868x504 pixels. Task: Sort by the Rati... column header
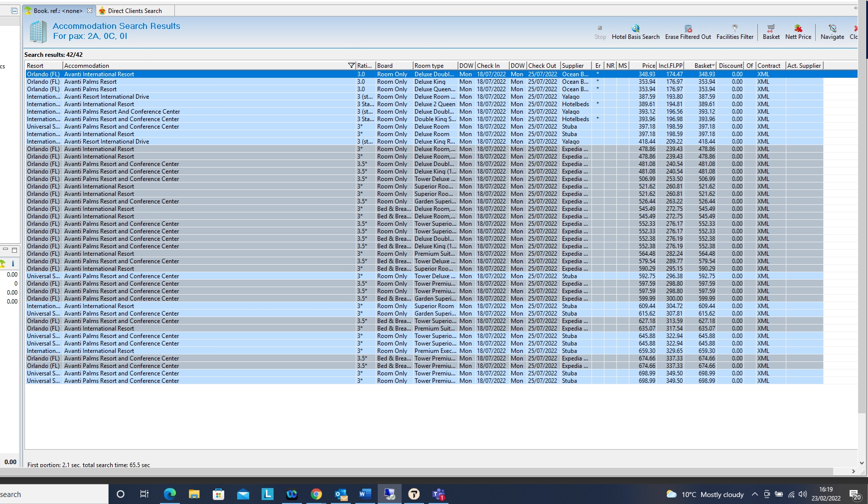coord(366,65)
